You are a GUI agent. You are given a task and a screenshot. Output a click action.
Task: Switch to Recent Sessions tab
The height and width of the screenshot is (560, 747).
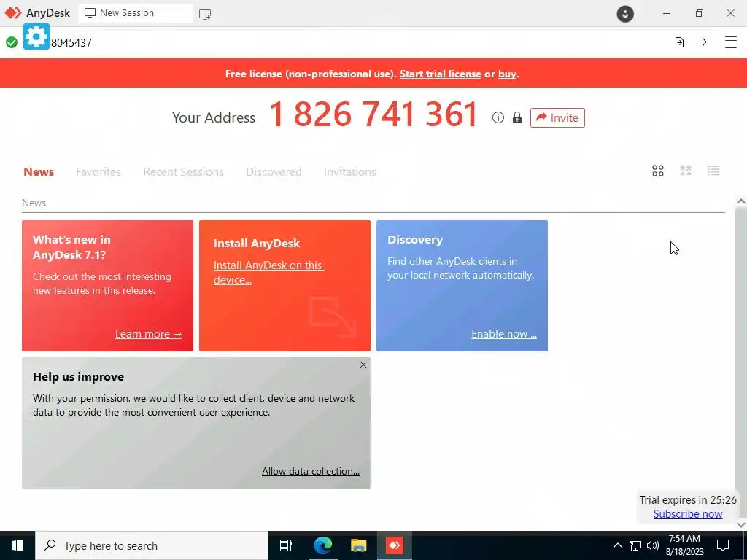pyautogui.click(x=183, y=172)
